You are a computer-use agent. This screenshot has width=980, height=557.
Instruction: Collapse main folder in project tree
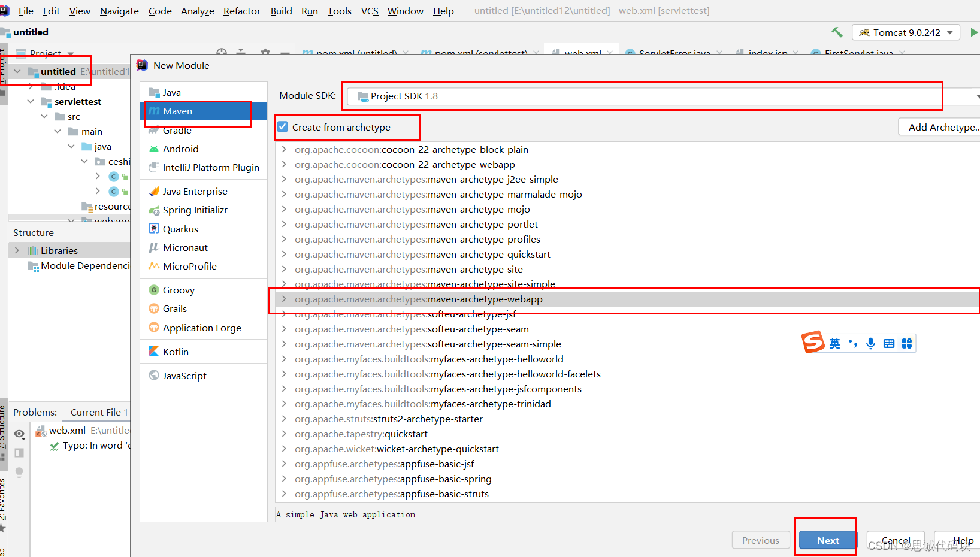click(x=58, y=131)
